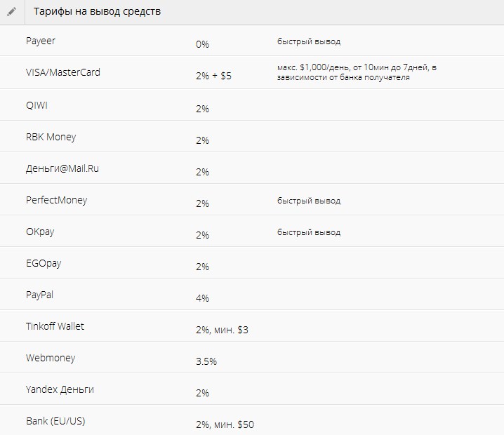504x435 pixels.
Task: Select Tinkoff Wallet option
Action: pyautogui.click(x=55, y=326)
